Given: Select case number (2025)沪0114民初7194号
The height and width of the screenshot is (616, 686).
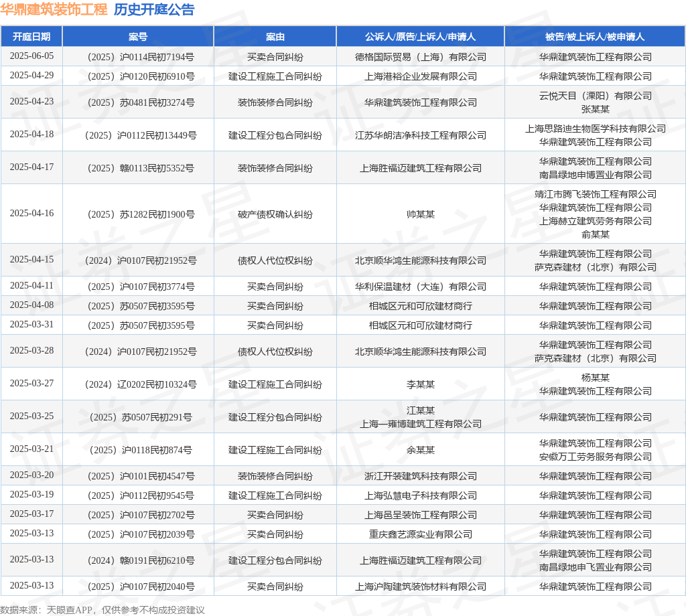Looking at the screenshot, I should (x=141, y=57).
